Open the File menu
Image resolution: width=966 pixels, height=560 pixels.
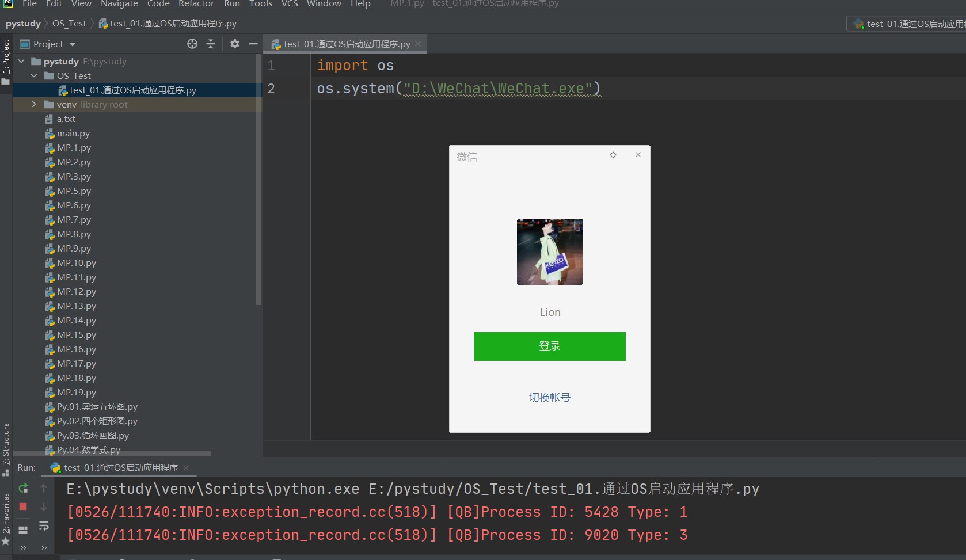point(29,4)
